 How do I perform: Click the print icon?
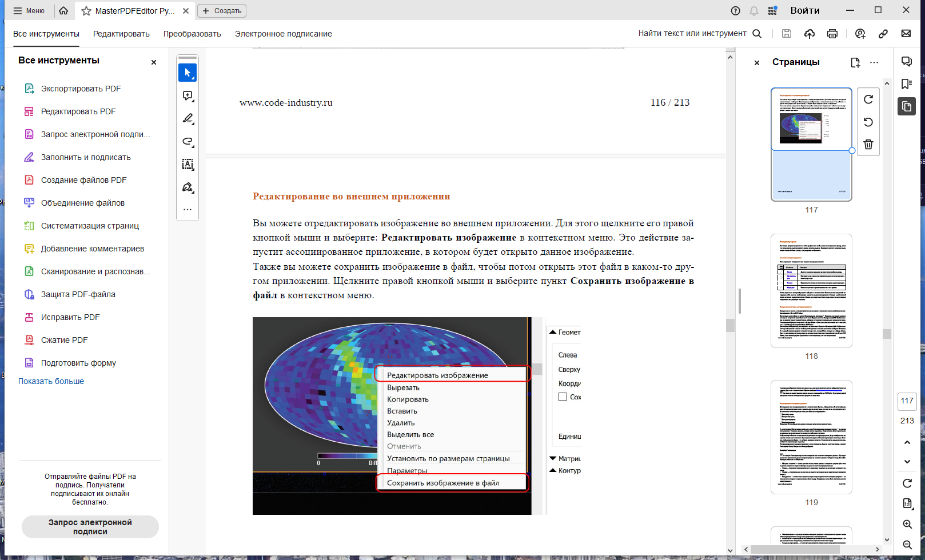[832, 34]
